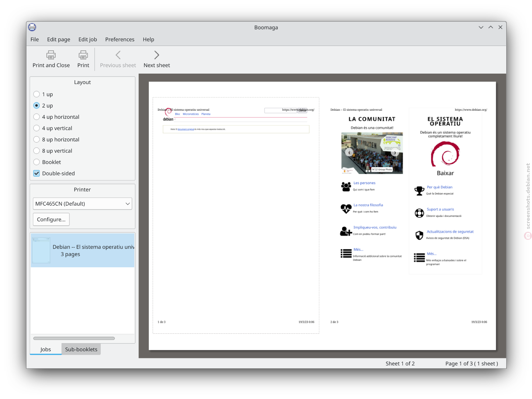Click the Layout panel heading

[x=82, y=82]
